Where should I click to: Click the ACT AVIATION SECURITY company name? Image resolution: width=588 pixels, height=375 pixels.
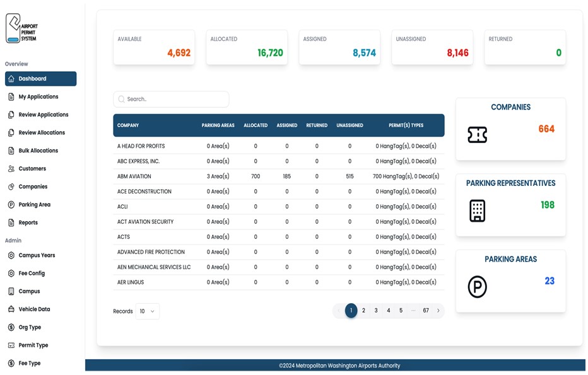pos(145,222)
